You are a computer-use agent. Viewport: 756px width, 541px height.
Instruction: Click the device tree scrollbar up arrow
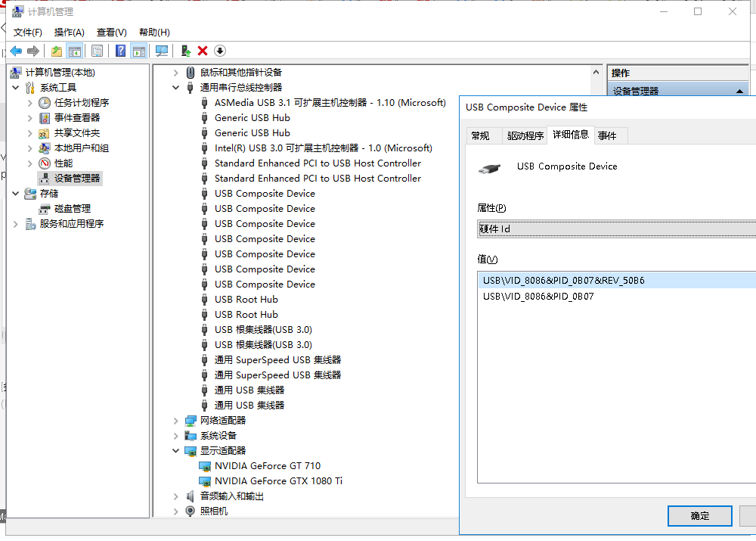[x=596, y=72]
